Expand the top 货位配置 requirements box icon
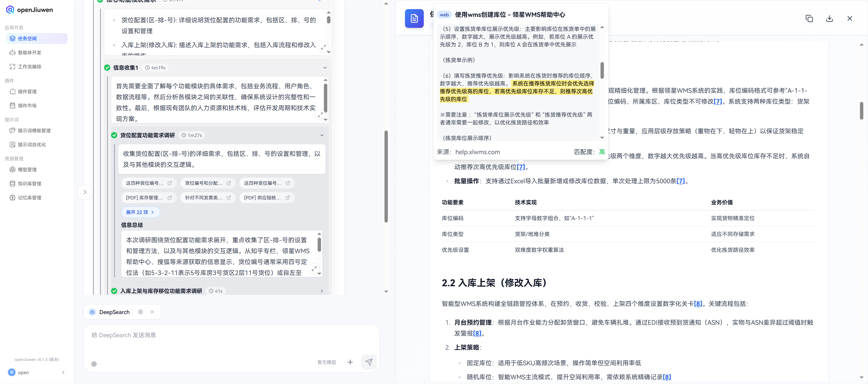Screen dimensions: 868x384 (x=323, y=47)
